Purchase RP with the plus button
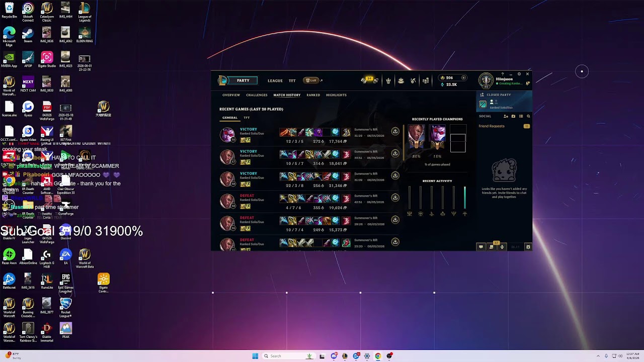Viewport: 644px width, 362px height. (463, 78)
